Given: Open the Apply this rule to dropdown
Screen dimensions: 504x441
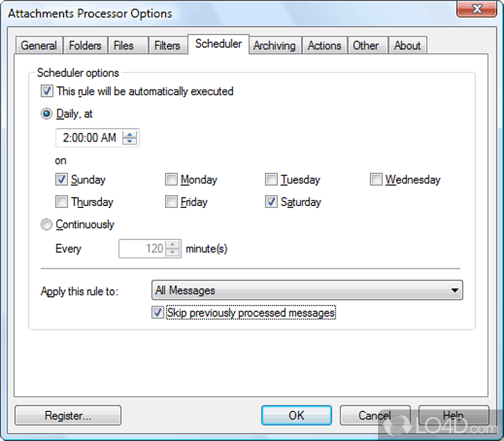Looking at the screenshot, I should pos(307,290).
